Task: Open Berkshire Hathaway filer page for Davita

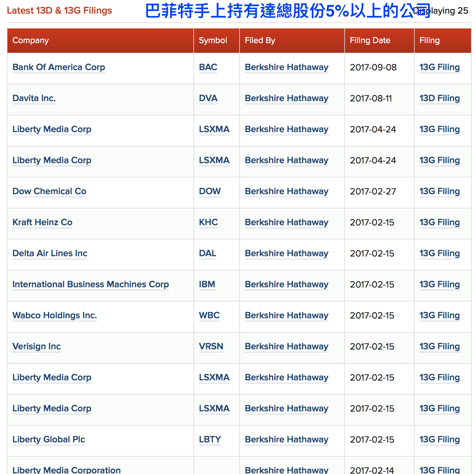Action: click(x=286, y=98)
